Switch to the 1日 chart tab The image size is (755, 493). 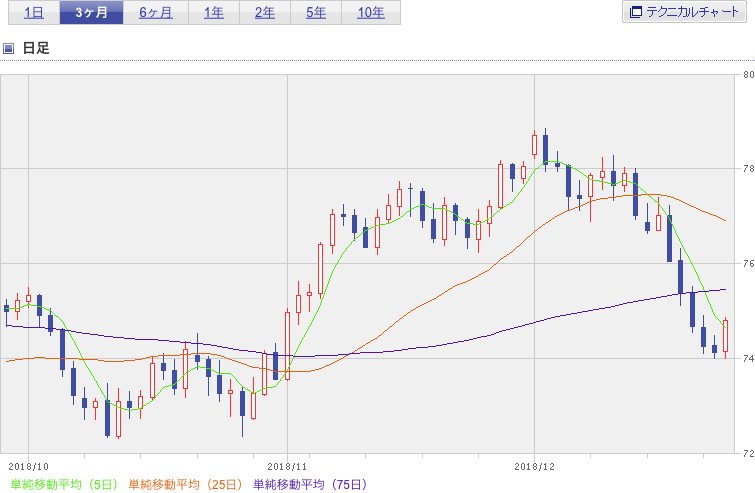tap(34, 13)
